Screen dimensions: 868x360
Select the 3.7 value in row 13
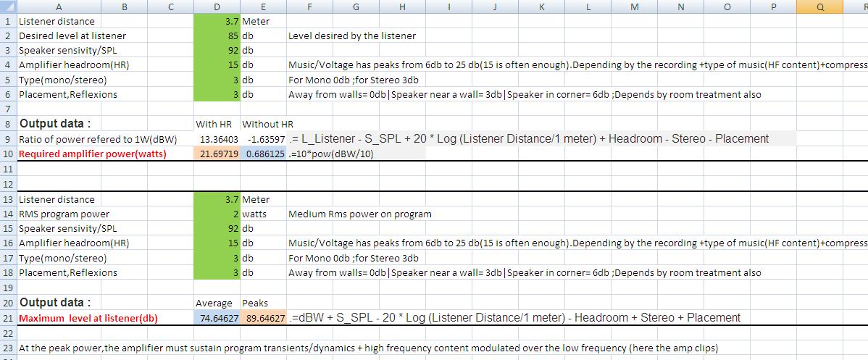pos(217,199)
